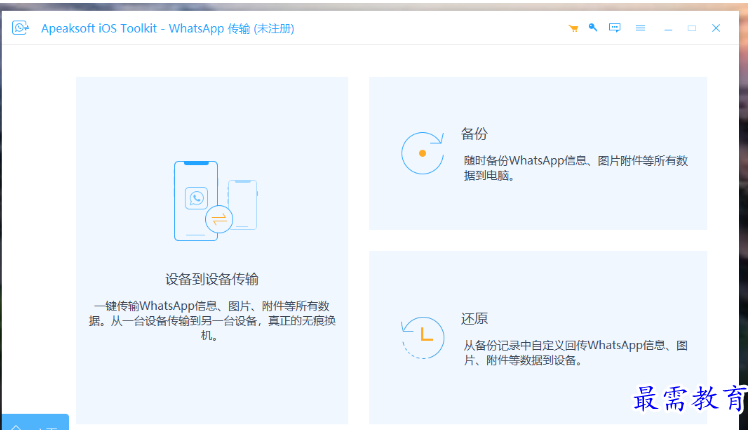Screen dimensions: 755x430
Task: Click the blue home button at bottom-left
Action: (35, 422)
